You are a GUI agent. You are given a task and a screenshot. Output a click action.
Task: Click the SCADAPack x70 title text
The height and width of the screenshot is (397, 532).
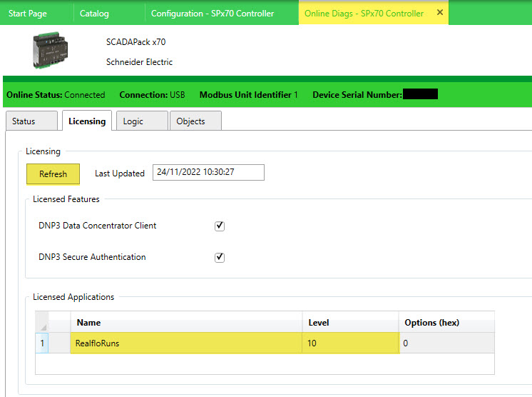point(135,42)
